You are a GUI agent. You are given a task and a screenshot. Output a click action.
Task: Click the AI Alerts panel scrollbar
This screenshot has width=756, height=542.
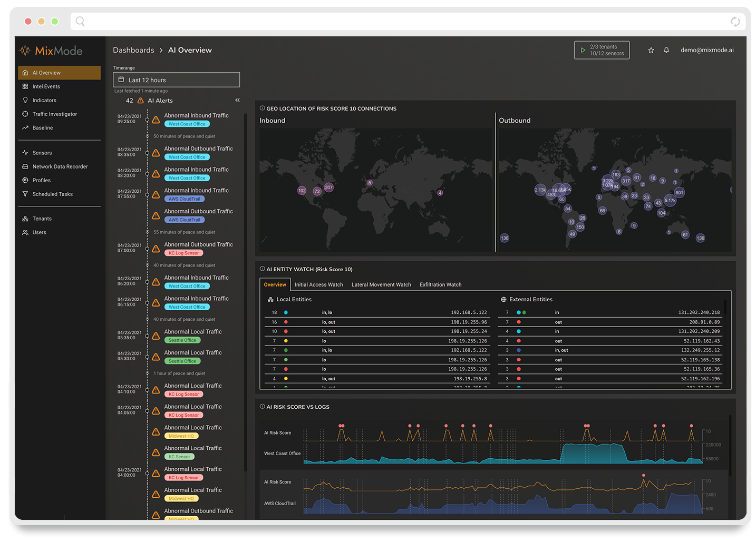point(246,292)
